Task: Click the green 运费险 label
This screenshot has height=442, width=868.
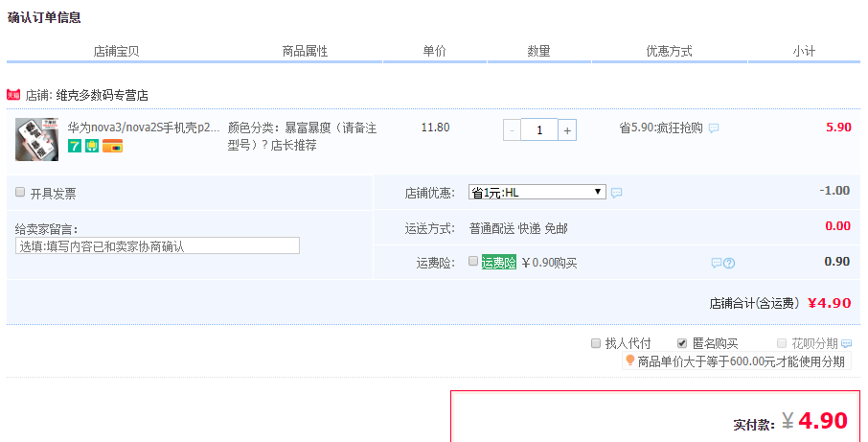Action: (499, 262)
